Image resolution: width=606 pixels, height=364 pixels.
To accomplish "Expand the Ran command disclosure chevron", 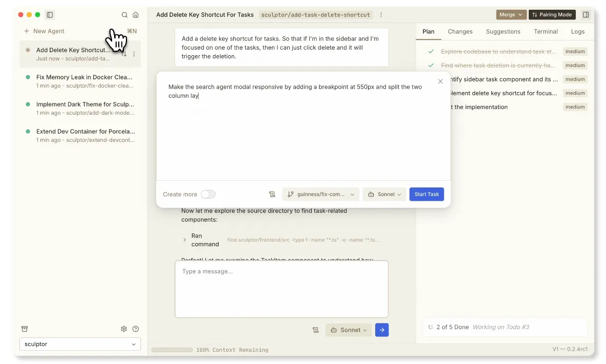I will (185, 240).
